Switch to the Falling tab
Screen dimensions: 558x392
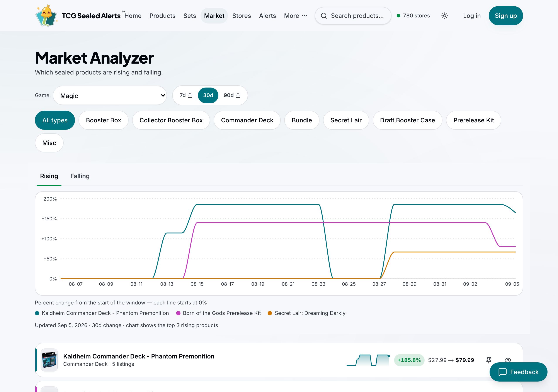(x=80, y=176)
